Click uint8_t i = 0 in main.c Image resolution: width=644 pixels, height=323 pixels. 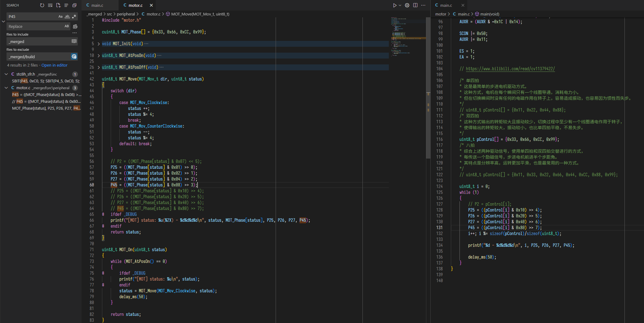[474, 186]
